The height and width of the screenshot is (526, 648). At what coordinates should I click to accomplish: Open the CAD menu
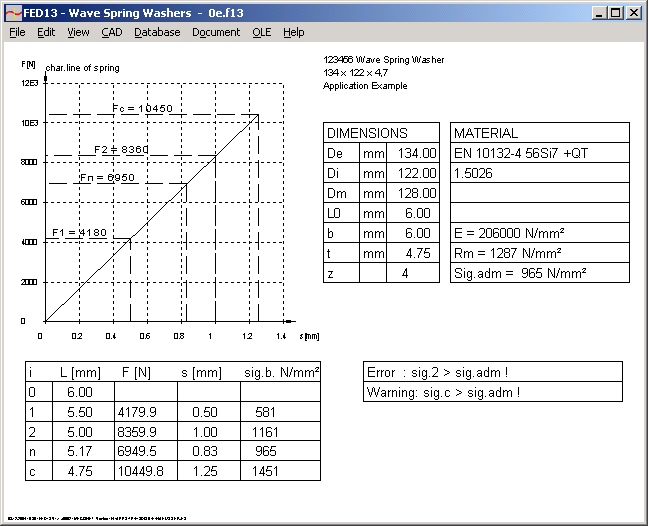pos(111,32)
